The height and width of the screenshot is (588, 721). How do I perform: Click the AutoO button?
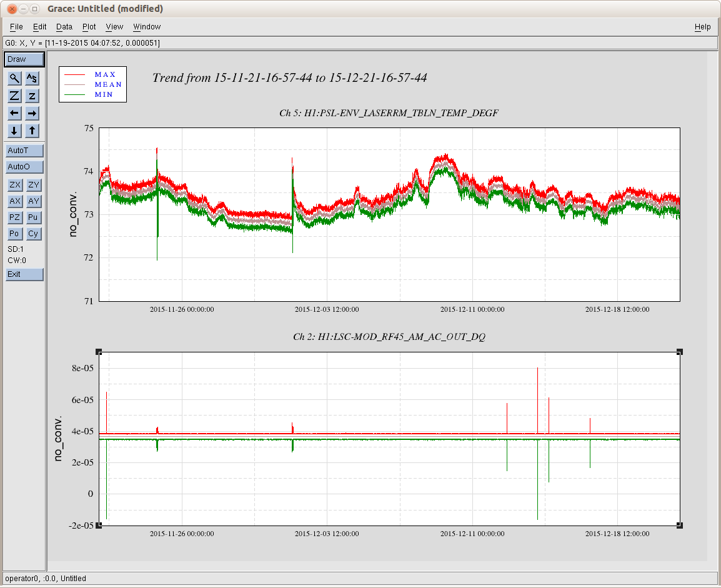pyautogui.click(x=24, y=166)
